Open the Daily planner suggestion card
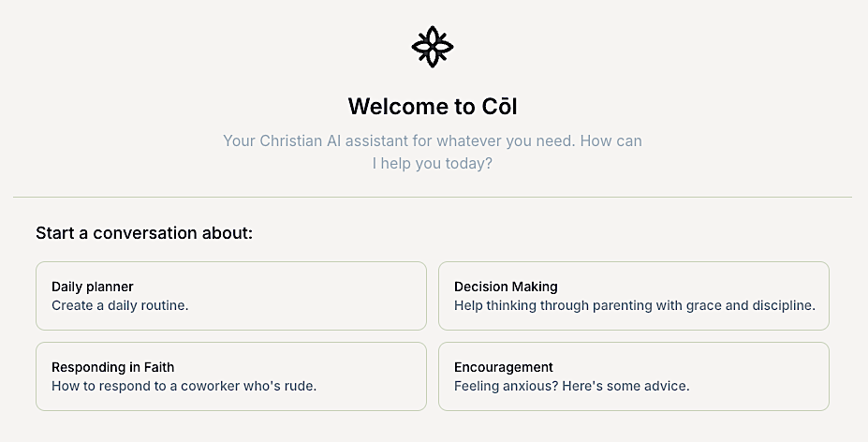Screen dimensions: 868x442 pyautogui.click(x=231, y=296)
